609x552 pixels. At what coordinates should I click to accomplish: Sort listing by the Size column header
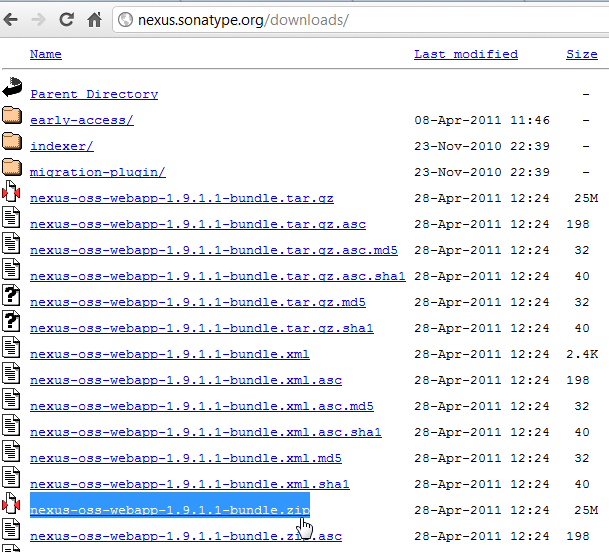581,54
